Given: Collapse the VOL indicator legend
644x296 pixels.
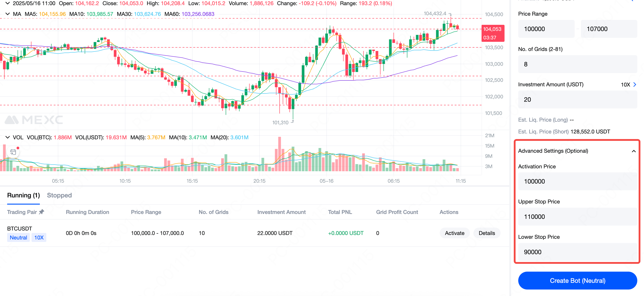Looking at the screenshot, I should [8, 137].
